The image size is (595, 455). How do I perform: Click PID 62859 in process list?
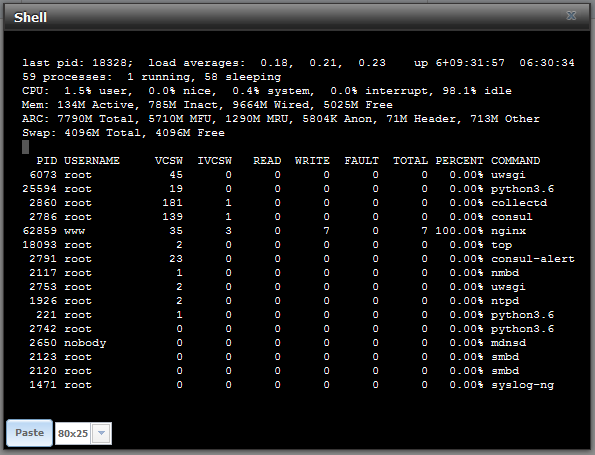click(x=40, y=231)
